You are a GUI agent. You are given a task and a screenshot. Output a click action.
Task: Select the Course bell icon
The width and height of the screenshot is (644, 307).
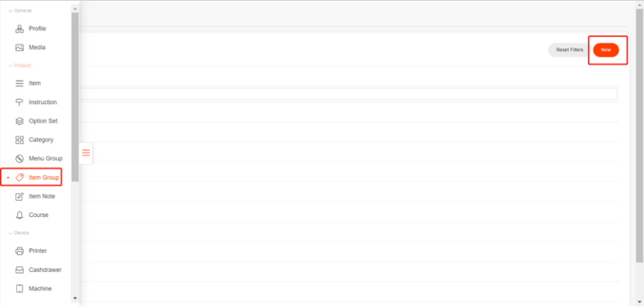tap(19, 216)
